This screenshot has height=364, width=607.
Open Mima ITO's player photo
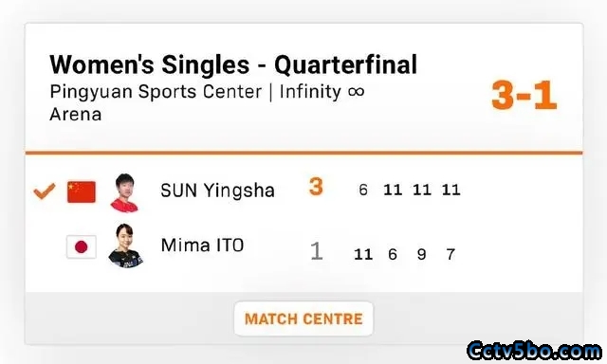point(125,246)
